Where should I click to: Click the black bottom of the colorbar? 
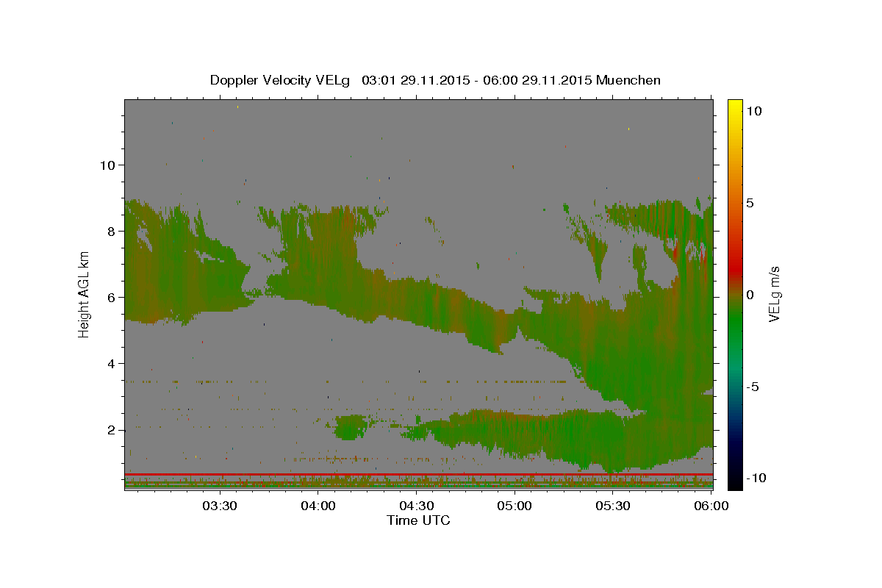point(734,481)
